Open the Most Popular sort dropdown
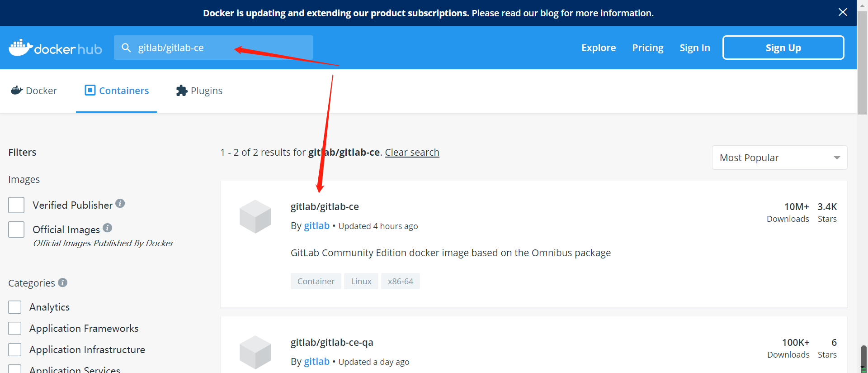Image resolution: width=868 pixels, height=373 pixels. click(x=779, y=158)
